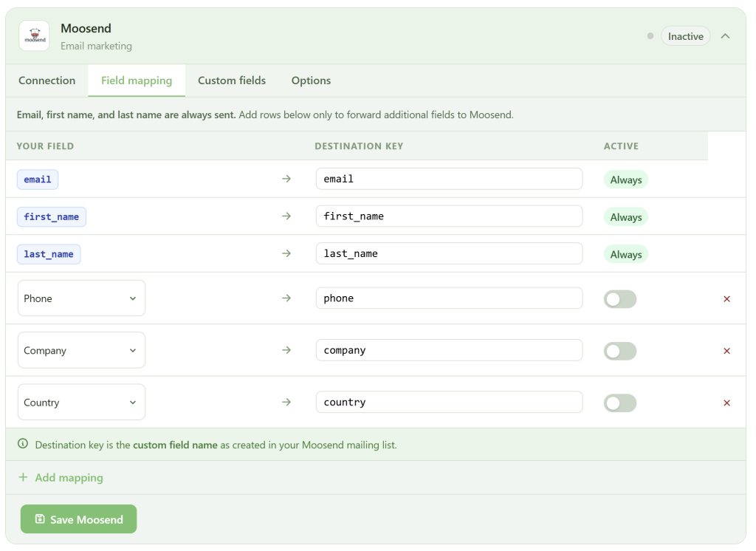Click the Email marketing subtitle
The image size is (756, 551).
(x=96, y=47)
